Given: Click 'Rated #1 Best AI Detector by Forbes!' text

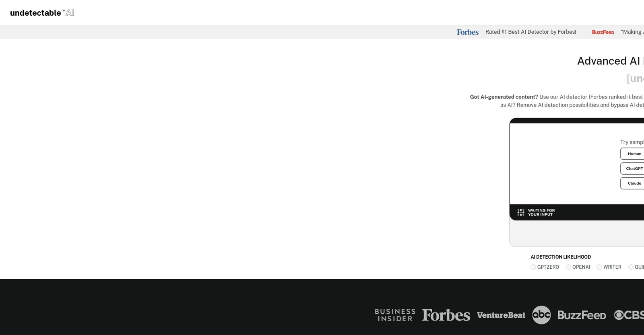Looking at the screenshot, I should coord(530,32).
